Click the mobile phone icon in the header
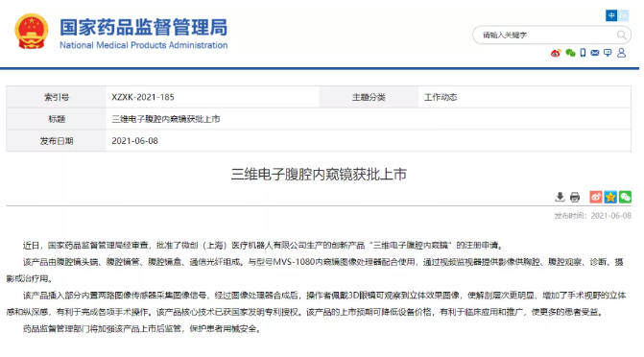Screen dimensions: 644x357 [583, 53]
